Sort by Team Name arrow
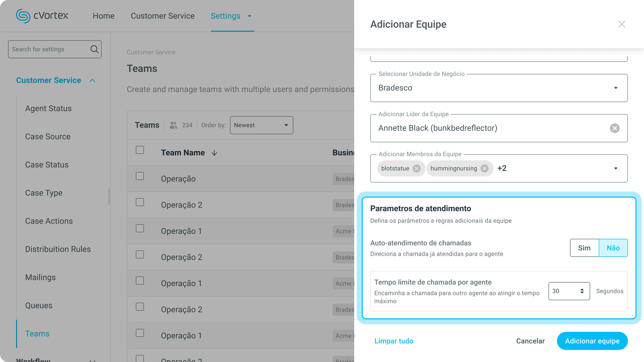644x362 pixels. 214,153
